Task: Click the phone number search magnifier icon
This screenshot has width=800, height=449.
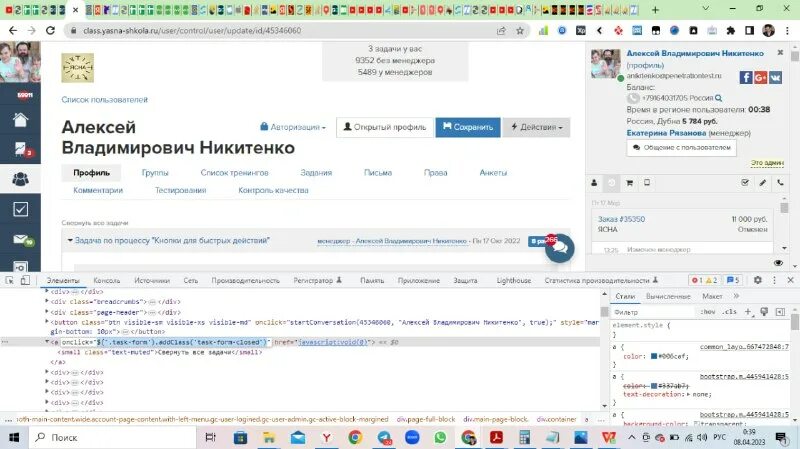Action: (x=718, y=98)
